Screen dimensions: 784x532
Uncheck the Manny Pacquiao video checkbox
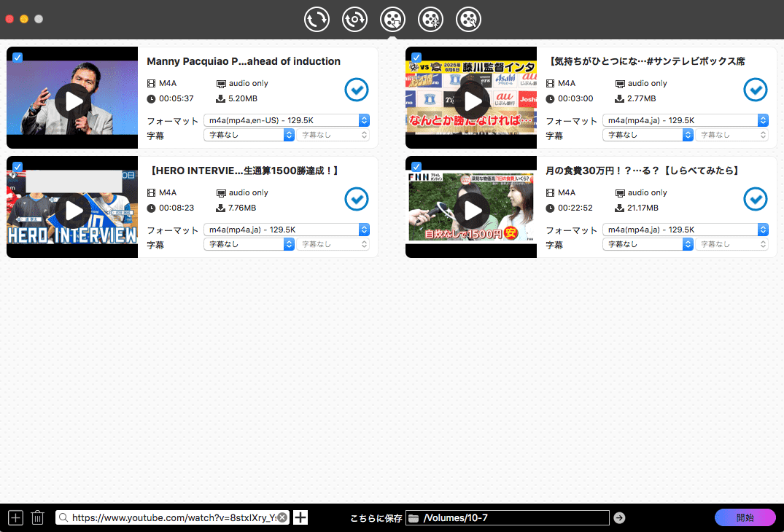pos(18,57)
